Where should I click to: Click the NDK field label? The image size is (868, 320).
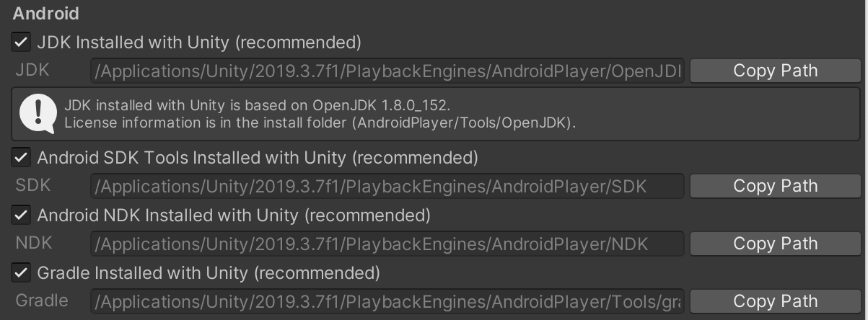click(34, 244)
